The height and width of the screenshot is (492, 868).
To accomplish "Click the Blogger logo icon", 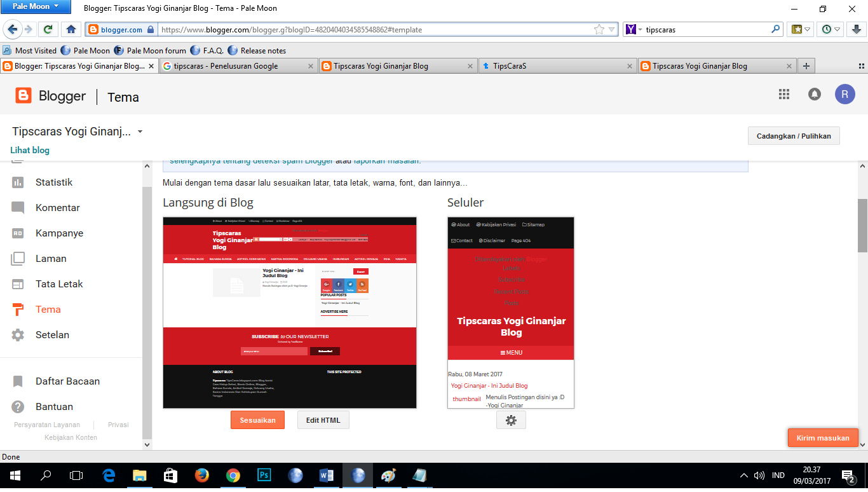I will (x=24, y=96).
